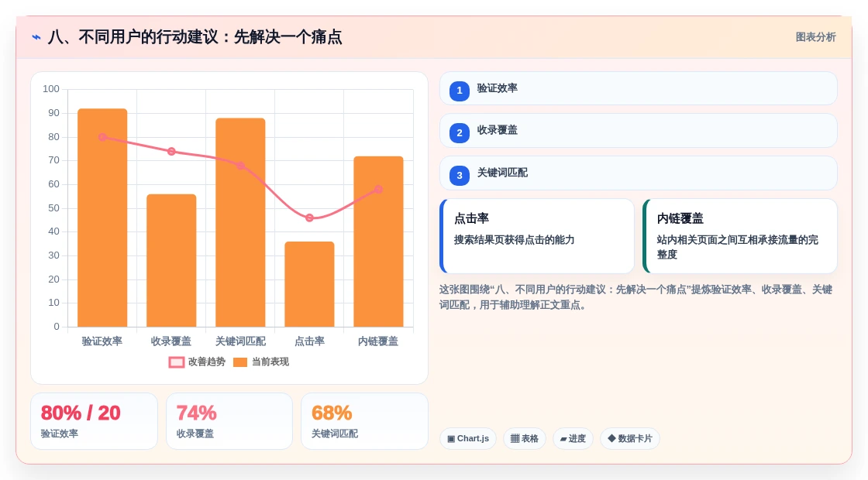Click the 进度 tag
Viewport: 868px width, 480px height.
pos(573,438)
